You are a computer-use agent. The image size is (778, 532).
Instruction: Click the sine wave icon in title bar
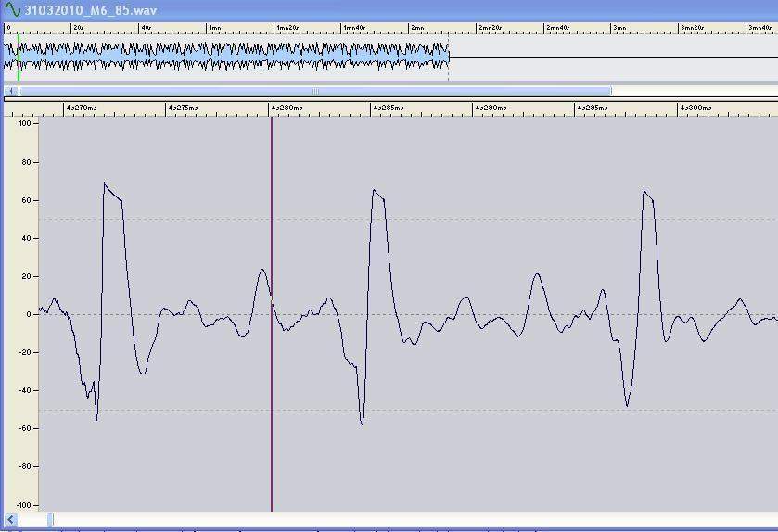click(12, 9)
